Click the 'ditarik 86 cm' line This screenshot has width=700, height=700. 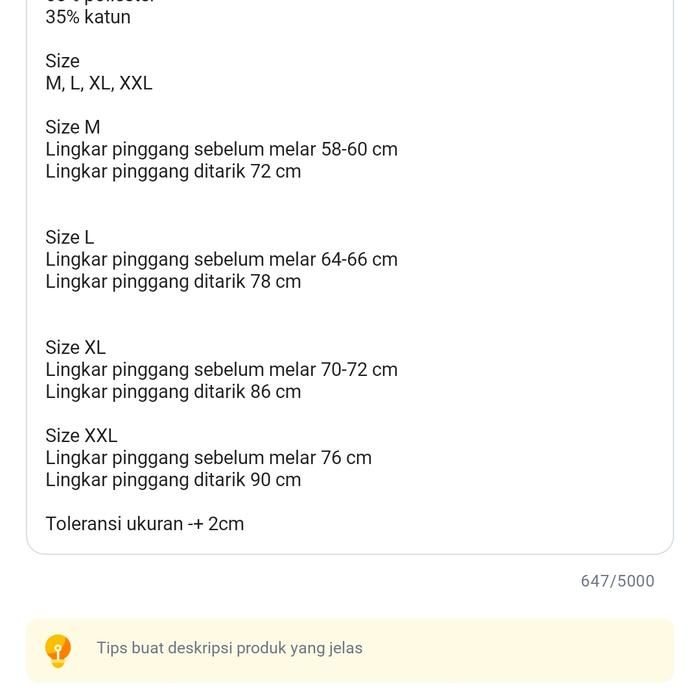pos(173,391)
